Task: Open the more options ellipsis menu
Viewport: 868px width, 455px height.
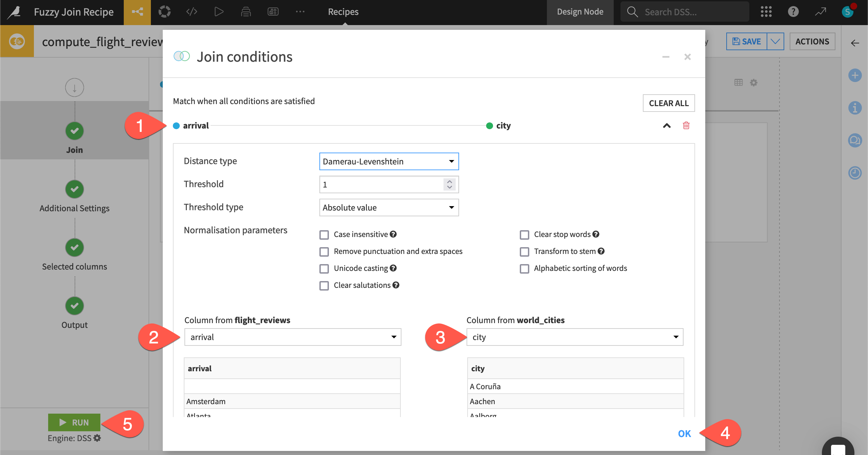Action: pos(300,12)
